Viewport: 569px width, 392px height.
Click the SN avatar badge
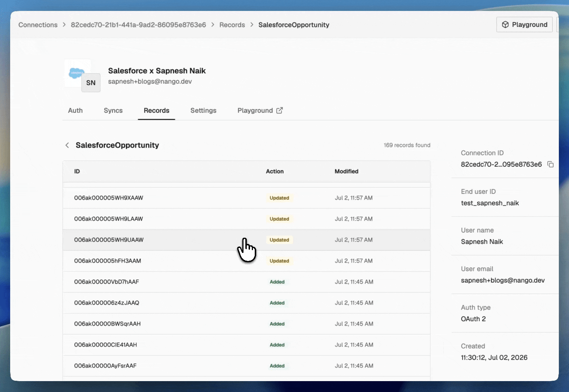coord(91,83)
